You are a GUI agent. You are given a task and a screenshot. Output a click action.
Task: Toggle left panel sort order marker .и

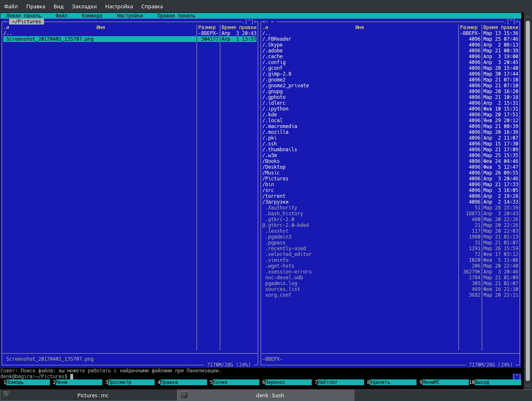pyautogui.click(x=6, y=27)
